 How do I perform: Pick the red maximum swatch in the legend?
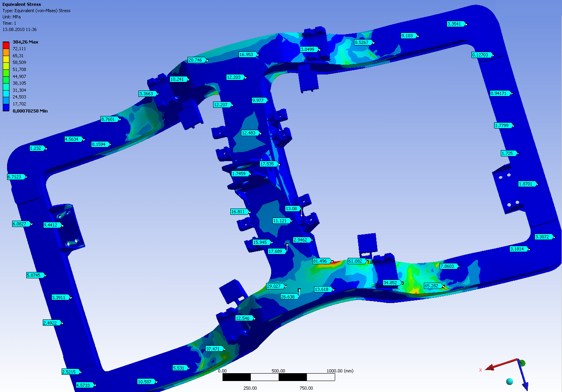tap(6, 45)
